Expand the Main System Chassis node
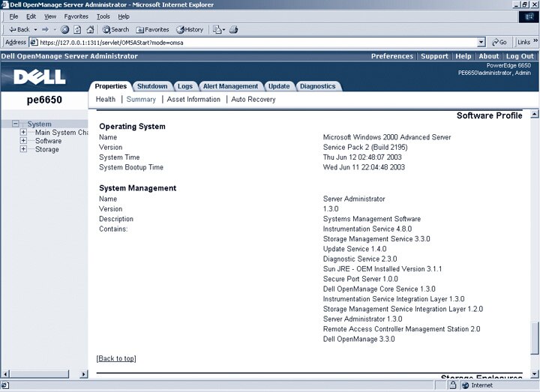The image size is (540, 392). tap(23, 132)
